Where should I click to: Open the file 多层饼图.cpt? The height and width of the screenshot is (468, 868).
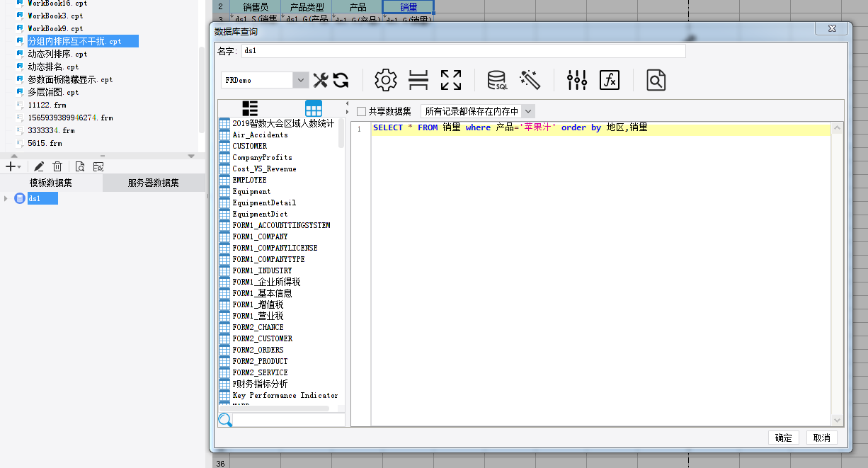click(53, 92)
